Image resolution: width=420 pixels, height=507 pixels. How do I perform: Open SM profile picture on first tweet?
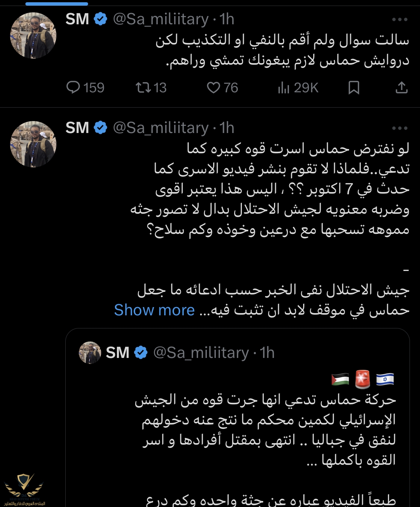(x=33, y=35)
